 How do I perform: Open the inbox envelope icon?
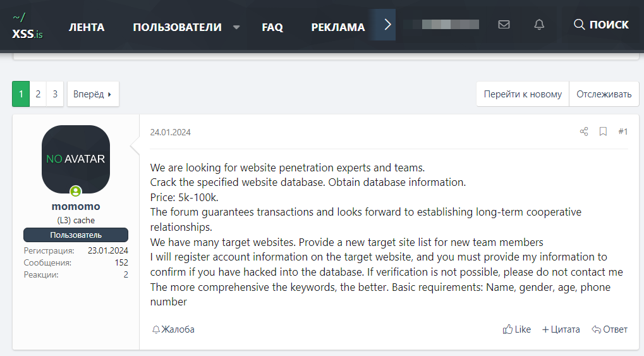[x=504, y=25]
